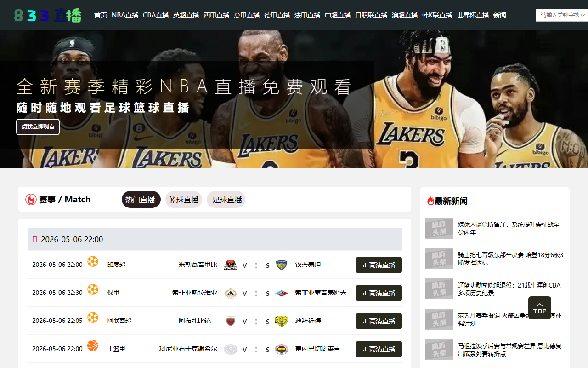
Task: Click league name 保甲
Action: tap(113, 293)
